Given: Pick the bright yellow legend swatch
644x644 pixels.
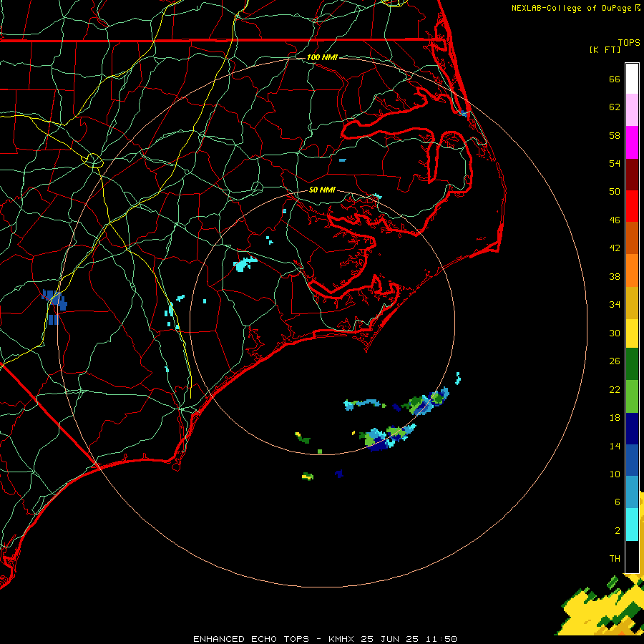Looking at the screenshot, I should [x=632, y=334].
